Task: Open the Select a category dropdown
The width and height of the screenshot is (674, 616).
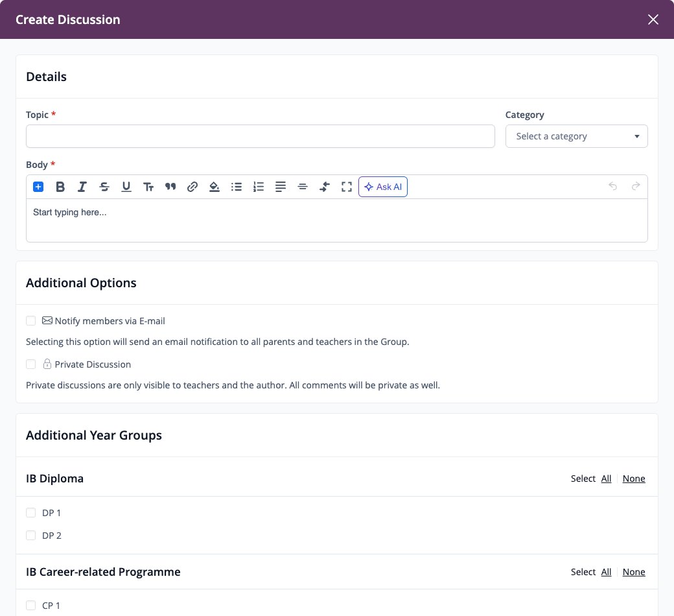Action: pos(576,136)
